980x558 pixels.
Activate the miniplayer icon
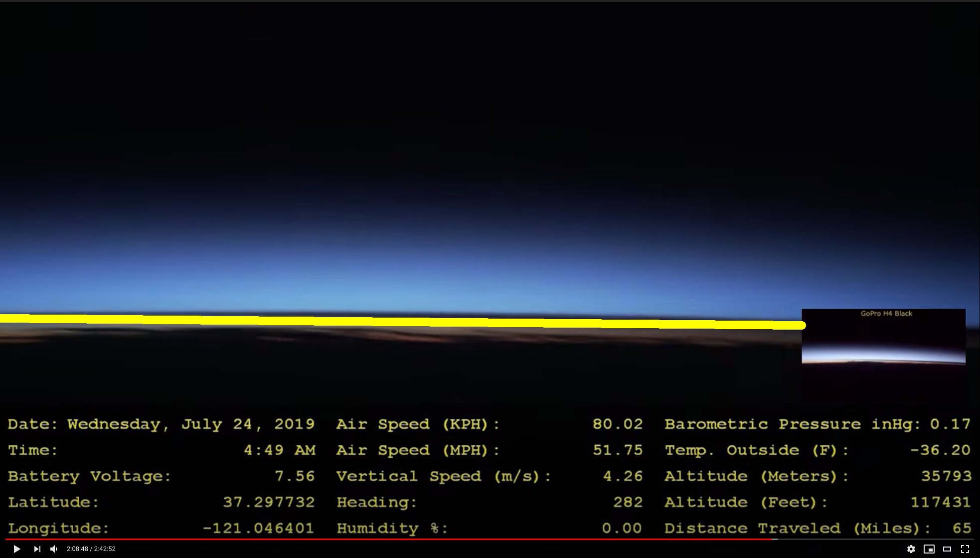point(929,549)
